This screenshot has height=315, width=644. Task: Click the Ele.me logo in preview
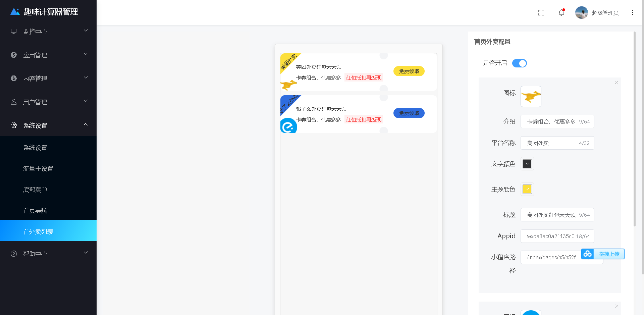[288, 126]
